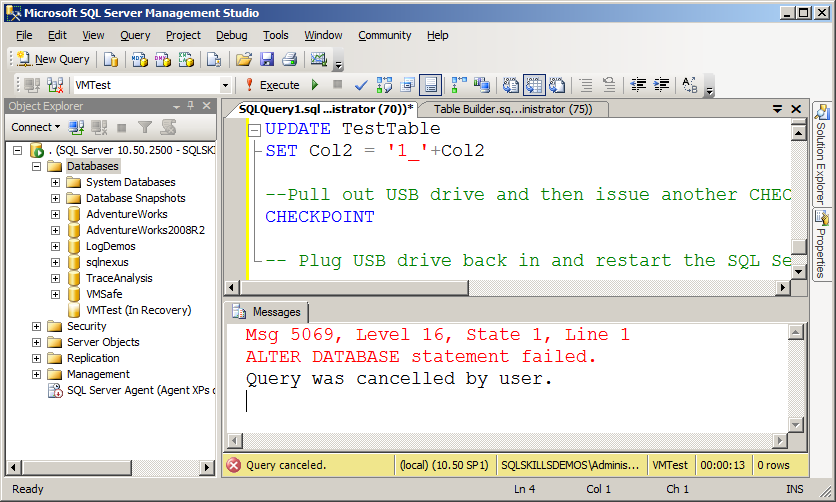Open the Tools menu
This screenshot has width=836, height=502.
pyautogui.click(x=276, y=35)
